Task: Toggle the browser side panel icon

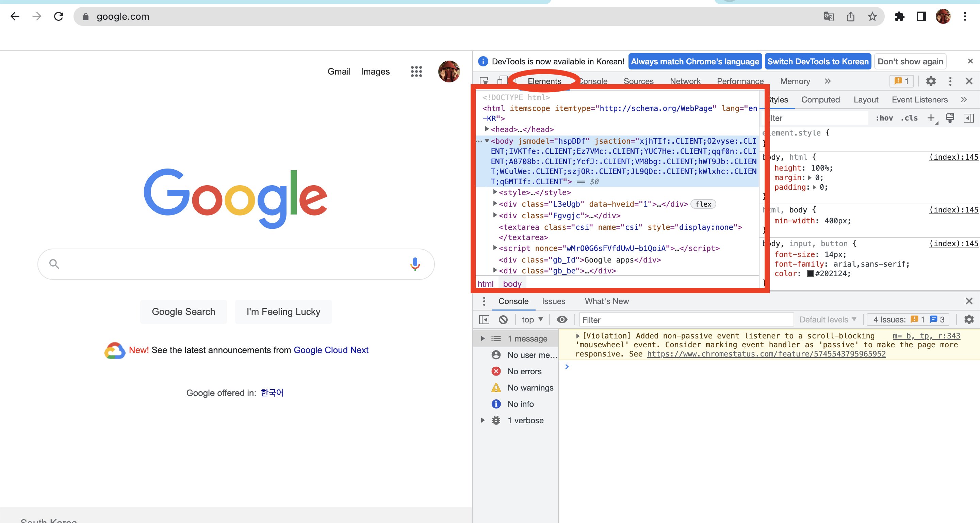Action: pos(921,16)
